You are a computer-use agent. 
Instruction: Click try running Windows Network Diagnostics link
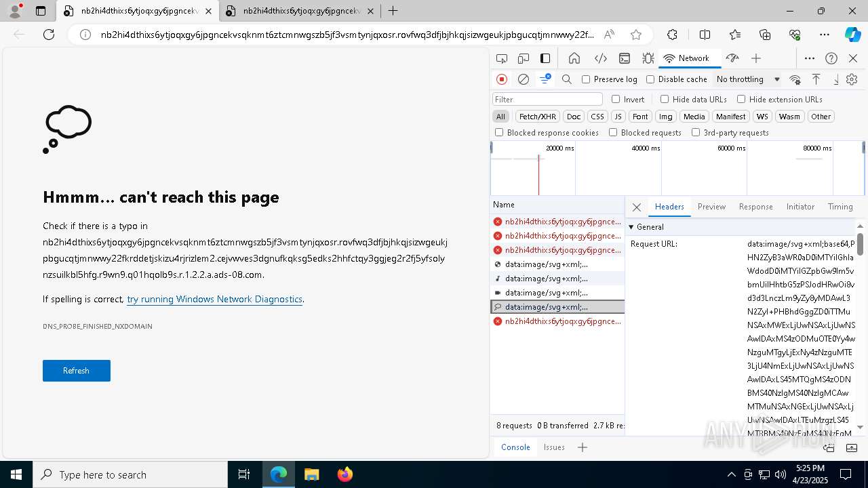[214, 299]
